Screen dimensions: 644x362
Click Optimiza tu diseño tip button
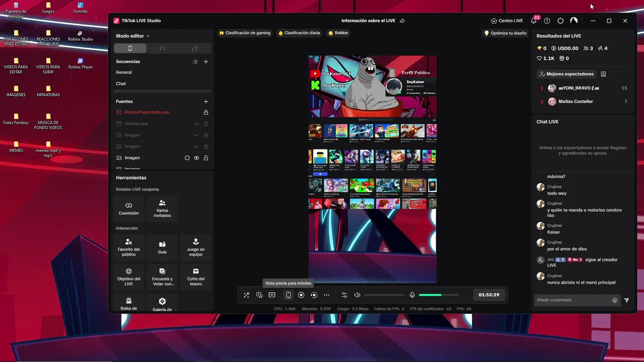pos(505,33)
